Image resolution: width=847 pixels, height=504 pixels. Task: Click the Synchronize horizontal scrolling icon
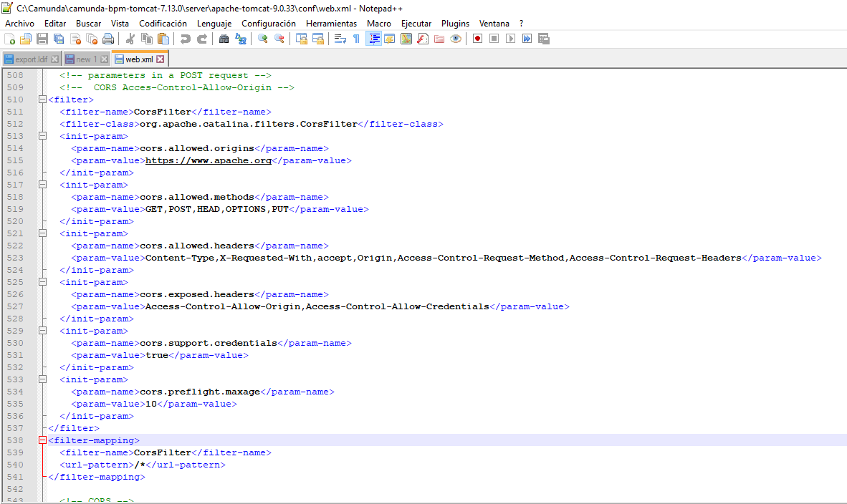[318, 39]
